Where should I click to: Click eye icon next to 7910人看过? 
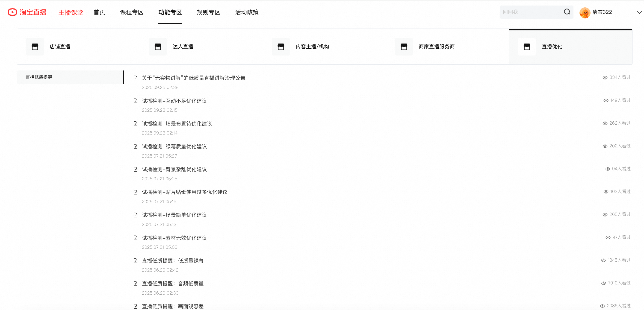(x=604, y=283)
